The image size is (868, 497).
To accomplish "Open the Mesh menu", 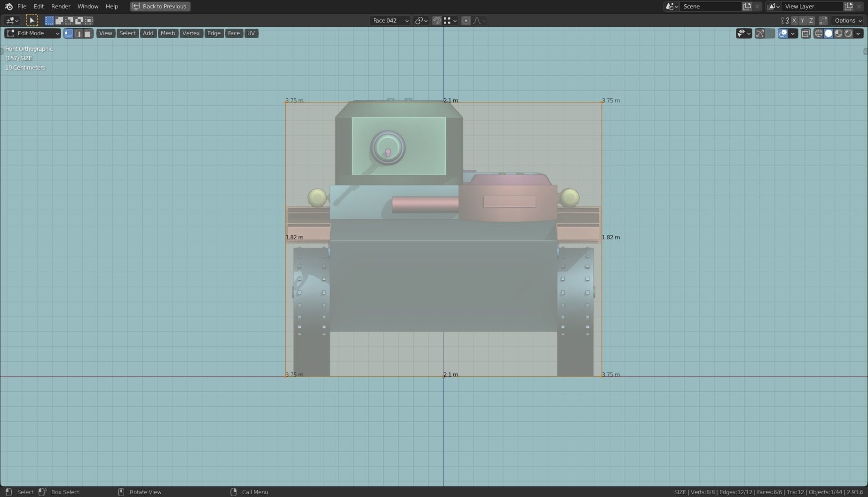I will click(x=168, y=33).
